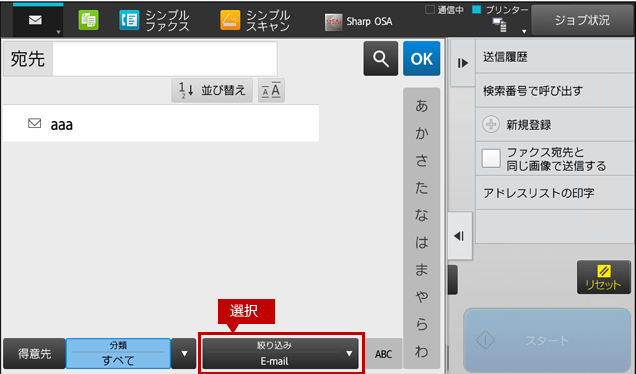Viewport: 636px width, 374px height.
Task: Select 検索番号で呼び出す
Action: (554, 91)
